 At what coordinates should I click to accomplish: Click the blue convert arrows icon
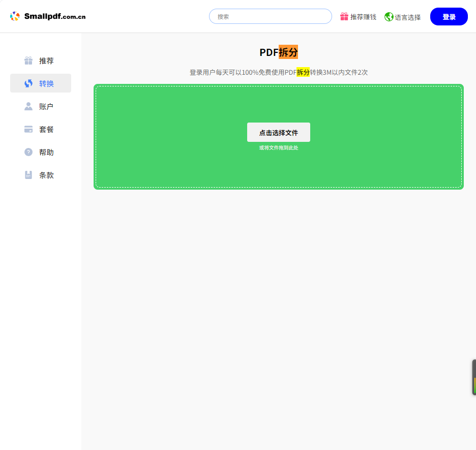[28, 83]
